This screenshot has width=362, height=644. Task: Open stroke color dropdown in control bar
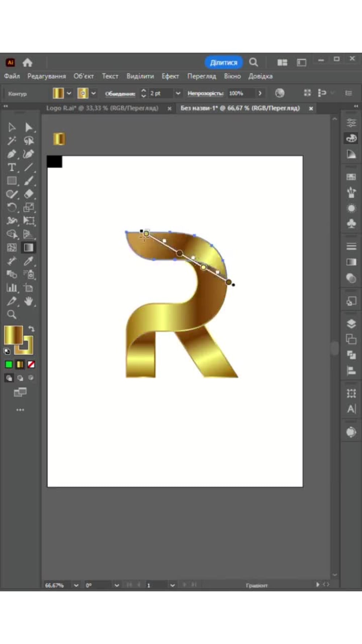click(x=93, y=93)
